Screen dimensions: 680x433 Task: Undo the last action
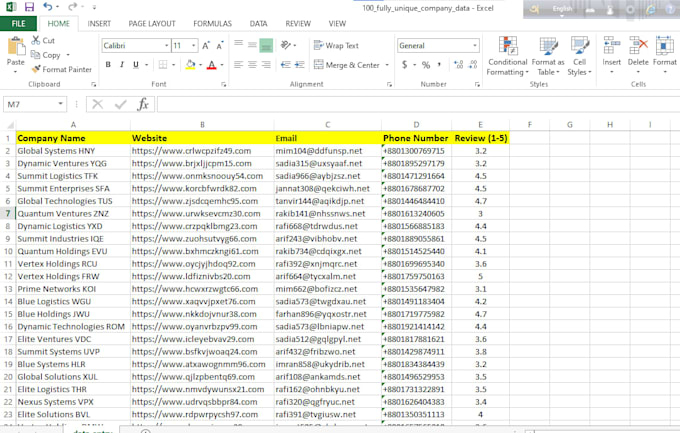coord(48,7)
